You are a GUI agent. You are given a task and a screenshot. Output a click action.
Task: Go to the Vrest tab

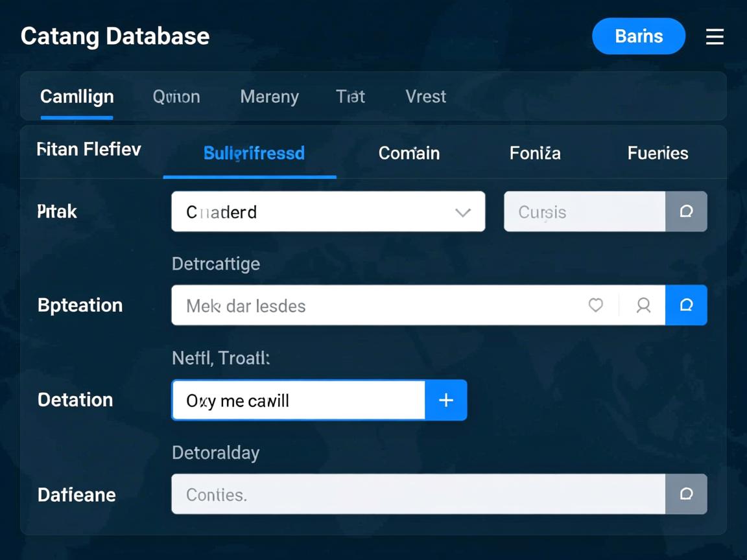(425, 97)
